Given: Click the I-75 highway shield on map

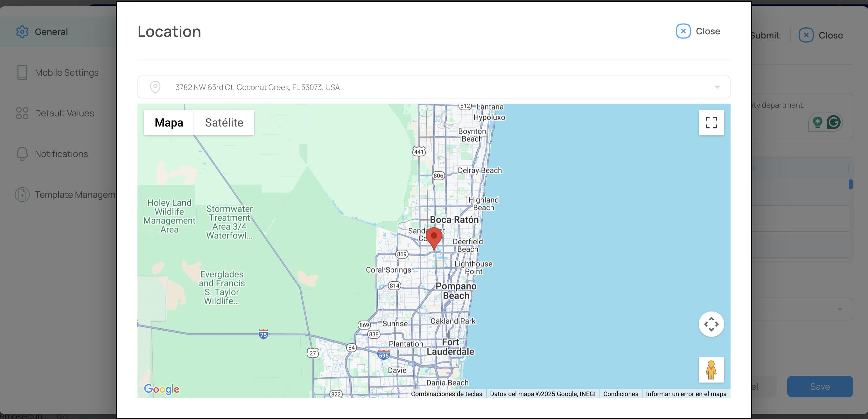Looking at the screenshot, I should coord(263,334).
